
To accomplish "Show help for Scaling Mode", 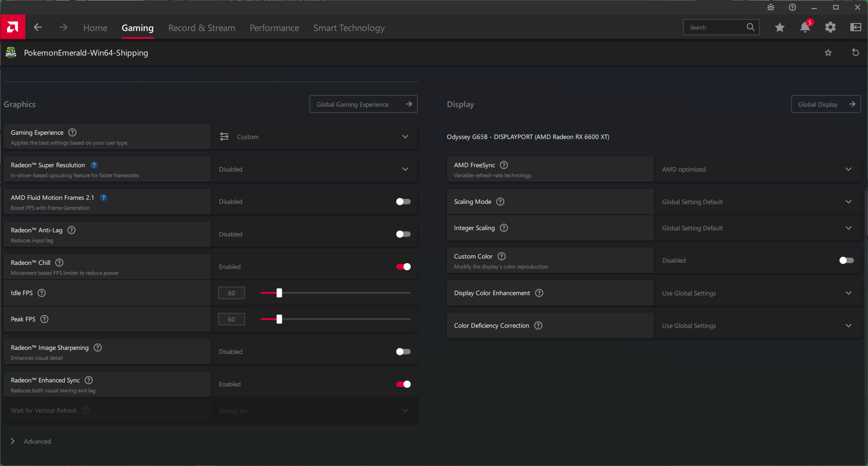I will (500, 202).
